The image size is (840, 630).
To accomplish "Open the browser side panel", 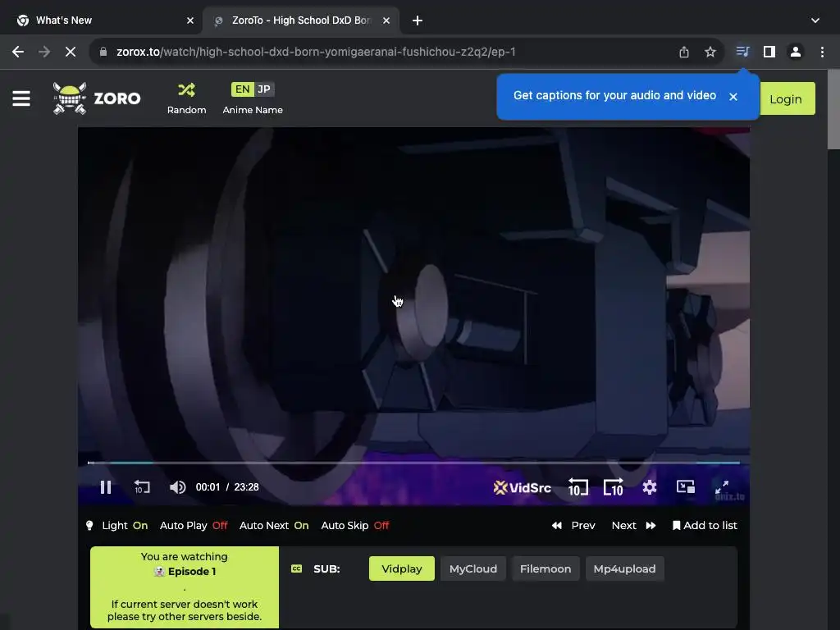I will point(769,52).
